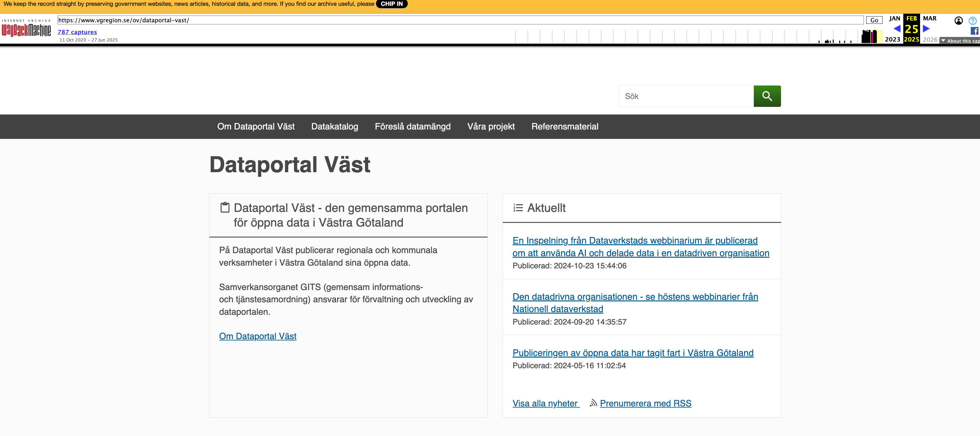Go to the previous capture with the left blue arrow
Image resolution: width=980 pixels, height=436 pixels.
coord(897,28)
